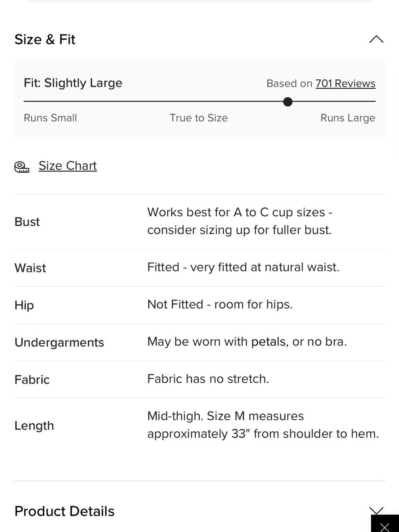Tap the petals text in Undergarments

click(x=269, y=342)
